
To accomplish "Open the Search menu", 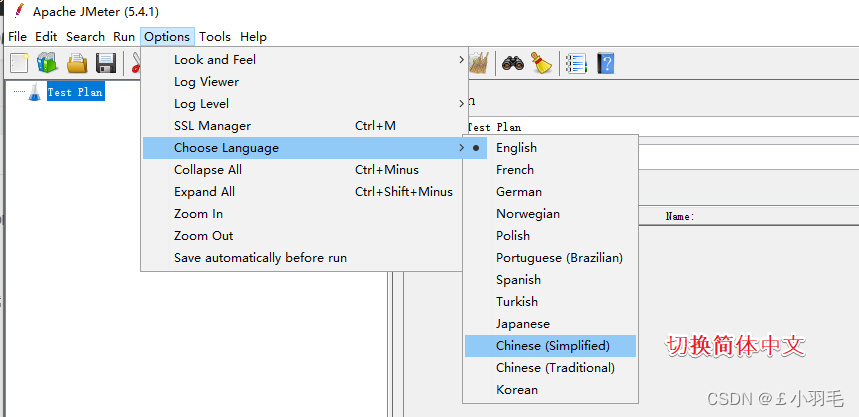I will (85, 37).
